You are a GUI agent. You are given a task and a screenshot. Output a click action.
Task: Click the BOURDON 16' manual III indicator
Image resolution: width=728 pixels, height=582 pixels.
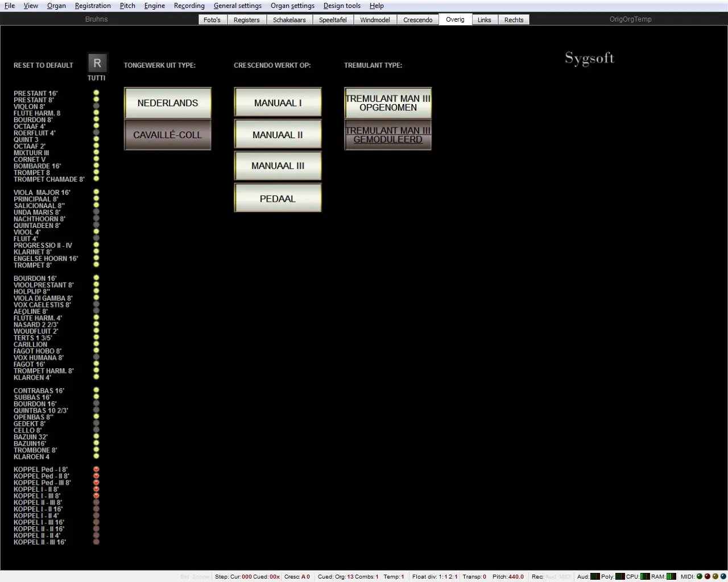[x=96, y=278]
